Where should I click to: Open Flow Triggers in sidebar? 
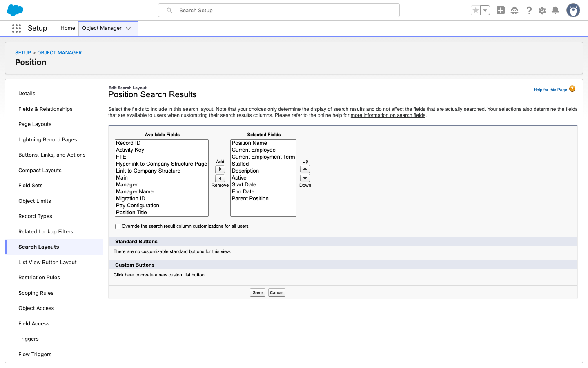pyautogui.click(x=54, y=355)
